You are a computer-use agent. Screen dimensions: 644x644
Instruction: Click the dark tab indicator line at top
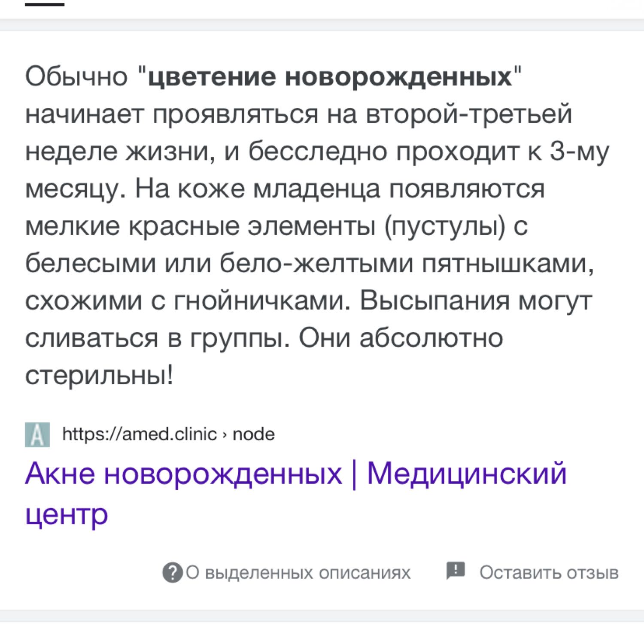(45, 4)
